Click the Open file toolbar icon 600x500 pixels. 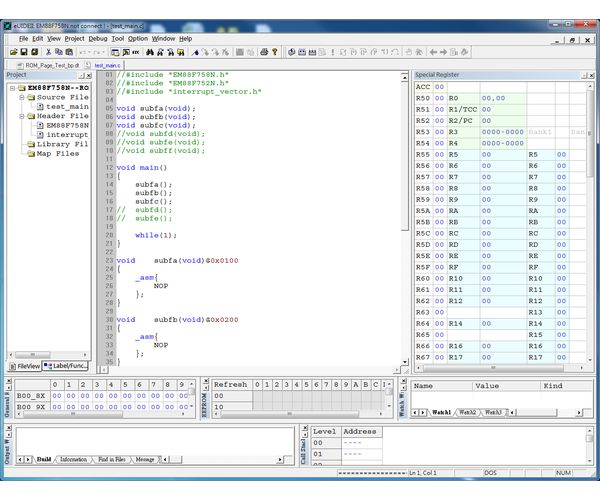click(x=14, y=51)
